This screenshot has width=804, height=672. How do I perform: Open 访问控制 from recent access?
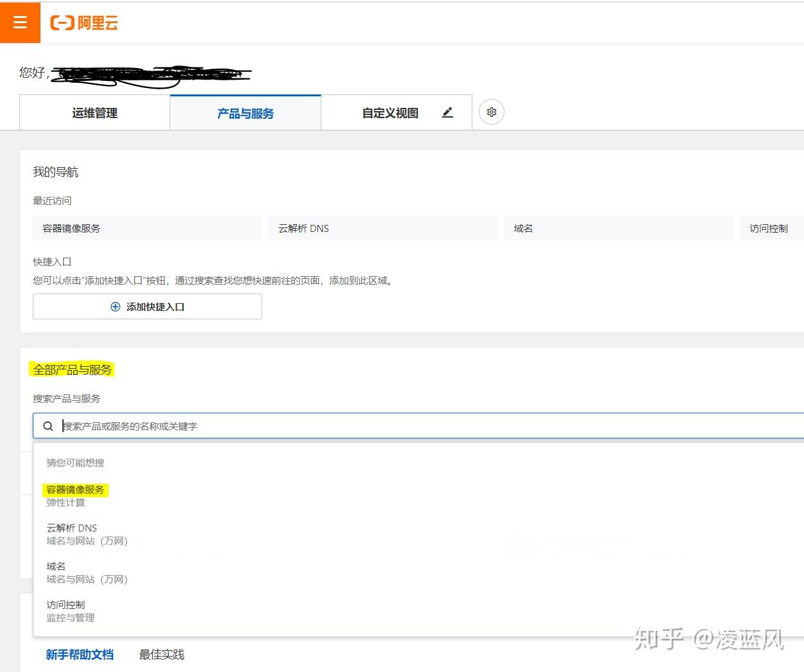(771, 227)
